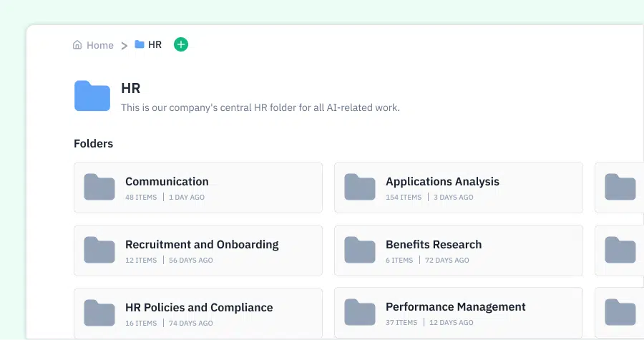Screen dimensions: 644x340
Task: Open the HR Policies and Compliance folder icon
Action: (x=99, y=313)
